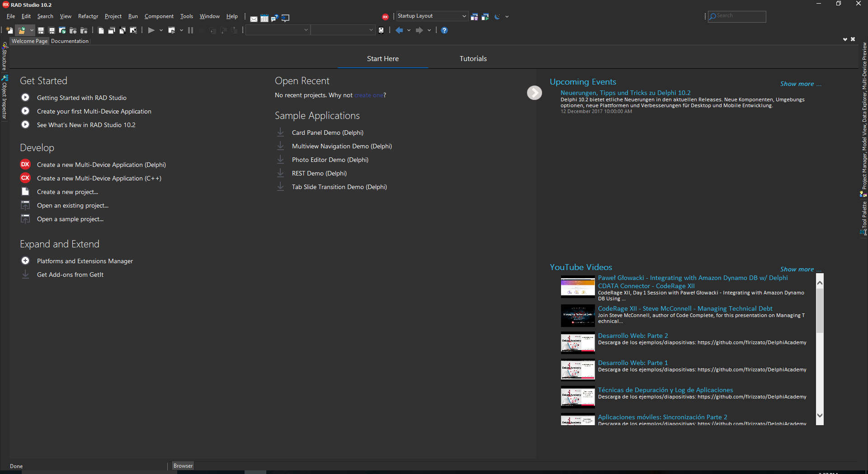Open the Tool Palette side panel tab
868x474 pixels.
pos(864,218)
